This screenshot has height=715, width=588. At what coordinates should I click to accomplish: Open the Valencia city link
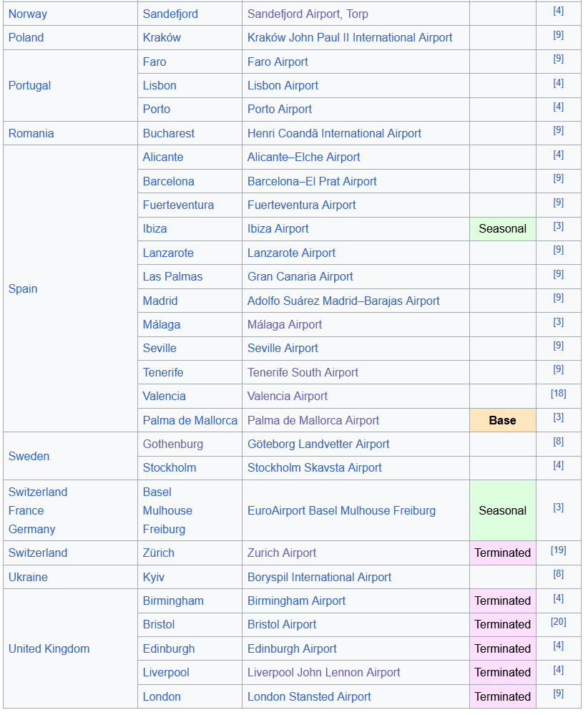click(164, 396)
